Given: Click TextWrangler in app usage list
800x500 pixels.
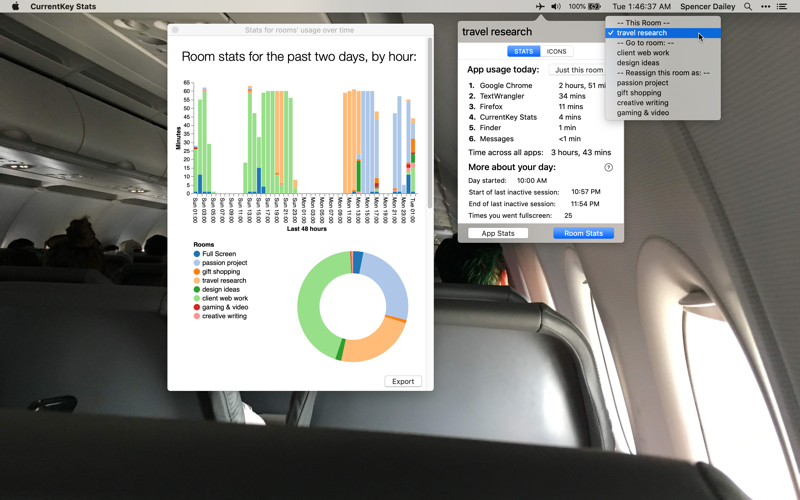Looking at the screenshot, I should [x=502, y=96].
